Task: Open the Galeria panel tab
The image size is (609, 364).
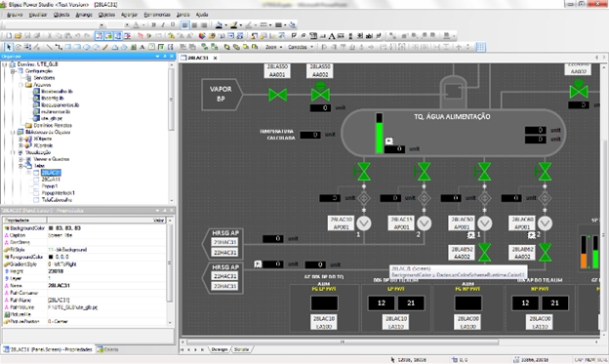Action: point(108,349)
